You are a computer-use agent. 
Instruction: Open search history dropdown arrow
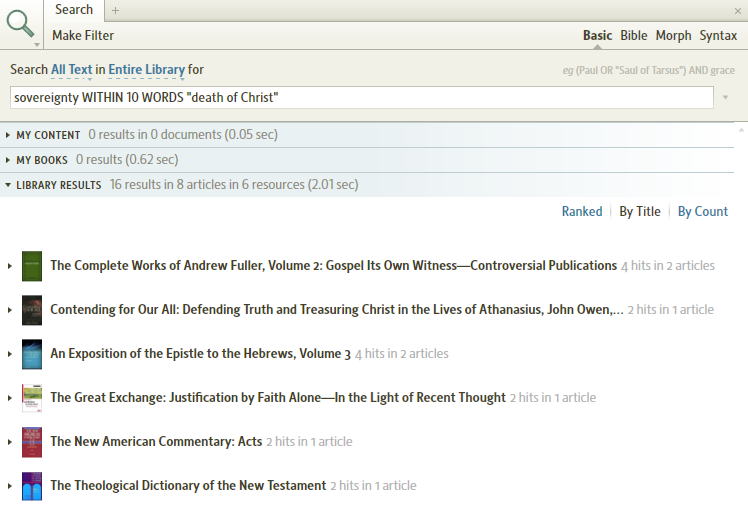click(x=726, y=97)
